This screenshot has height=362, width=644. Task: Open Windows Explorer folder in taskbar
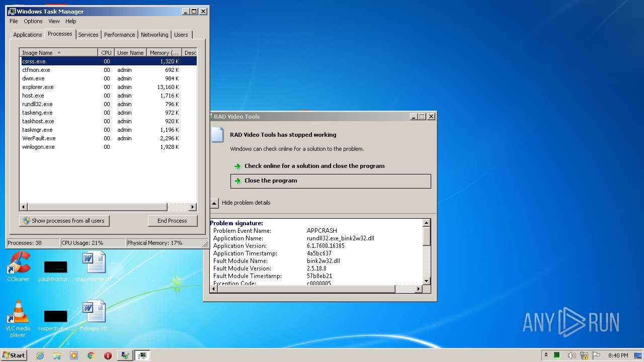pyautogui.click(x=57, y=355)
